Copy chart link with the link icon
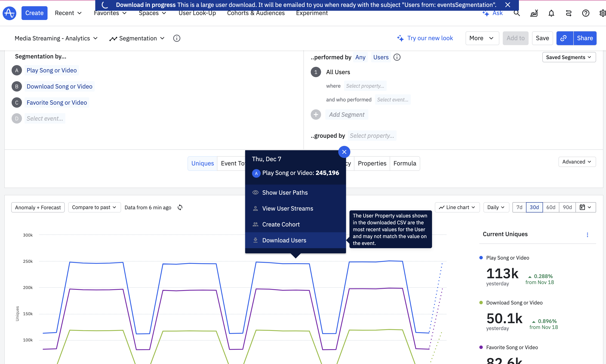This screenshot has width=606, height=364. [564, 38]
